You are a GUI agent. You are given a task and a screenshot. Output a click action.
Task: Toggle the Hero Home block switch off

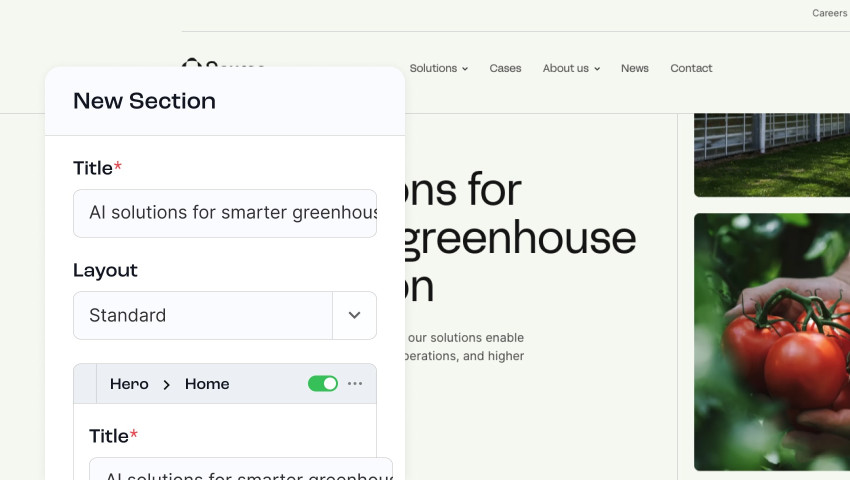pos(323,383)
